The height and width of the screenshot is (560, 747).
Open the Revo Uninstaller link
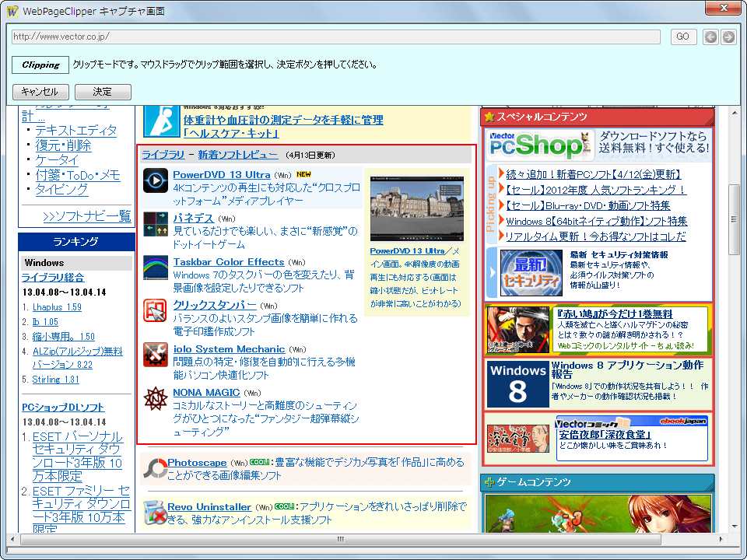tap(209, 506)
